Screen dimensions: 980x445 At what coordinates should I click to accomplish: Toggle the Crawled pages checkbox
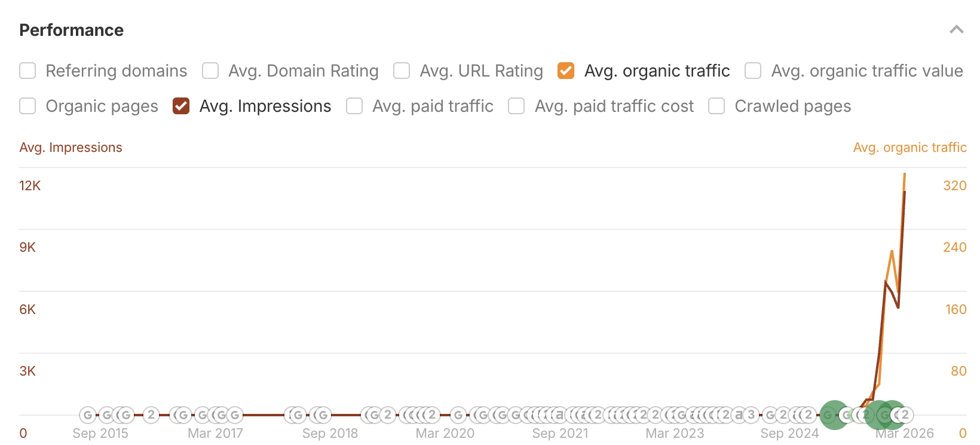pos(716,106)
